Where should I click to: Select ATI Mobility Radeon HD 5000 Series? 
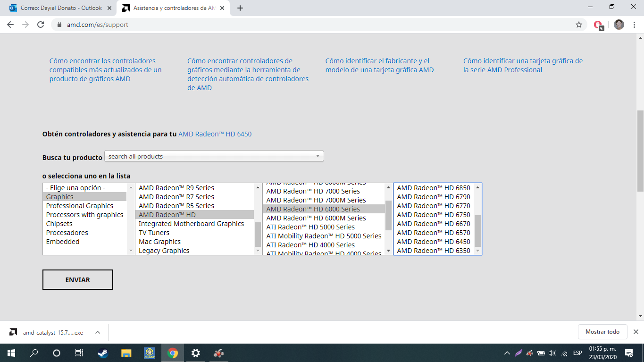324,236
